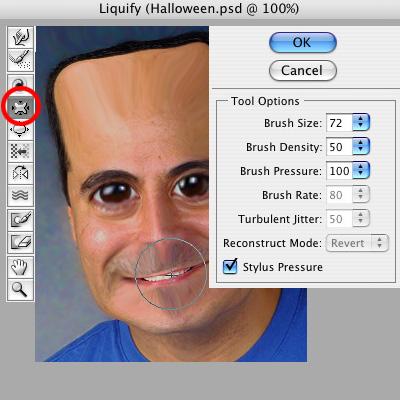Select the Push Left tool

pyautogui.click(x=21, y=151)
